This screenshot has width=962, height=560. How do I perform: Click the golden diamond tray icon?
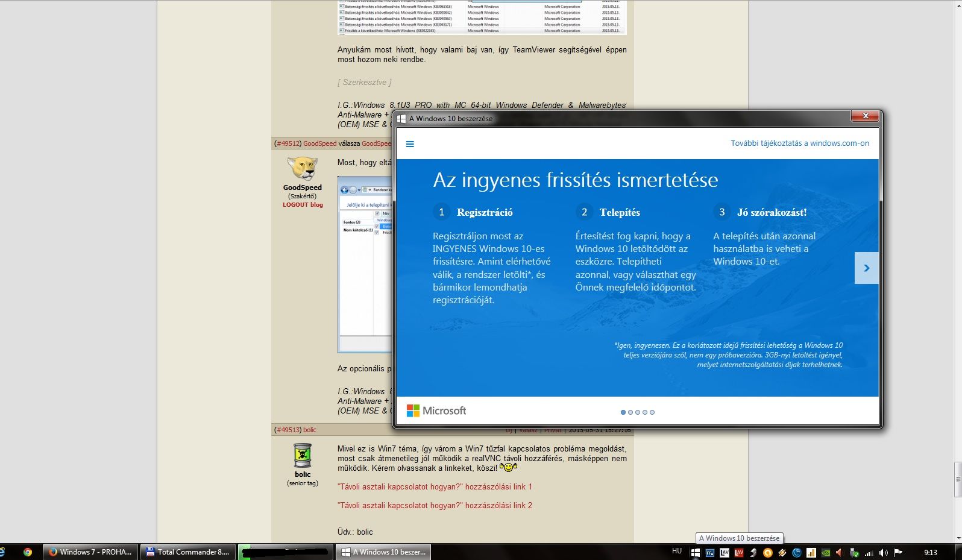click(782, 552)
